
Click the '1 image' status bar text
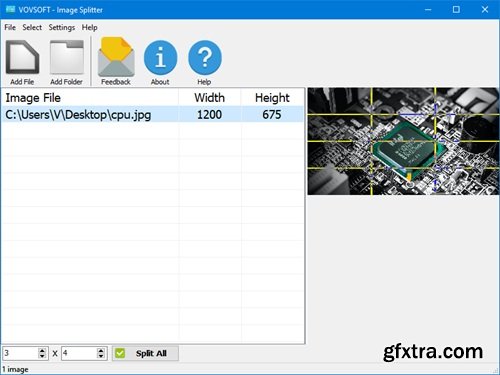15,369
